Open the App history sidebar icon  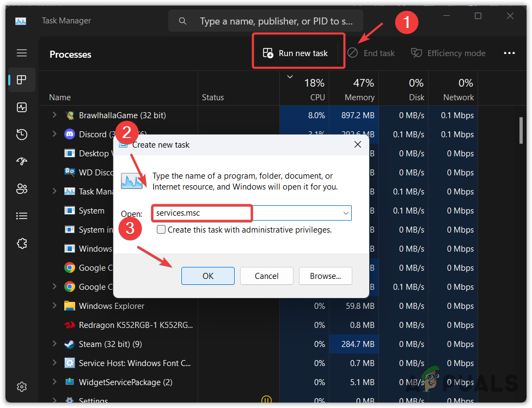(22, 135)
